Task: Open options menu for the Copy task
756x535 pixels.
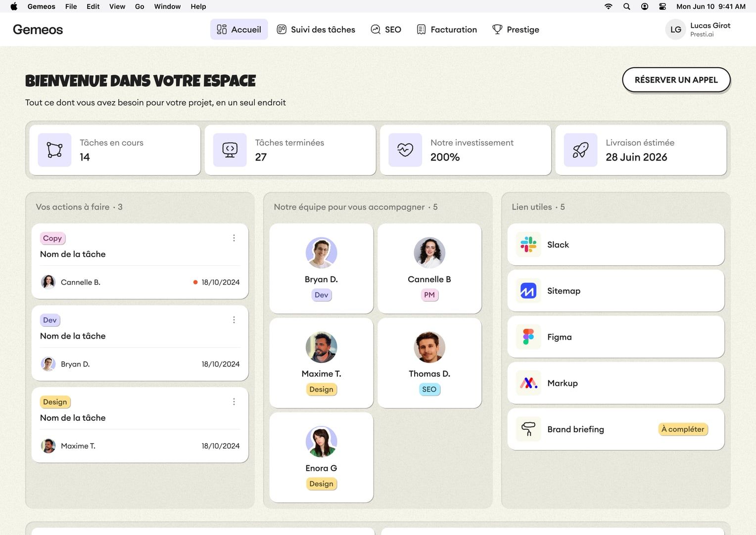Action: 234,238
